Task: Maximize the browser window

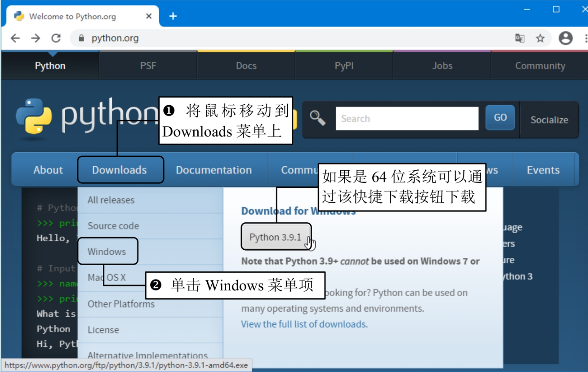Action: click(x=556, y=9)
